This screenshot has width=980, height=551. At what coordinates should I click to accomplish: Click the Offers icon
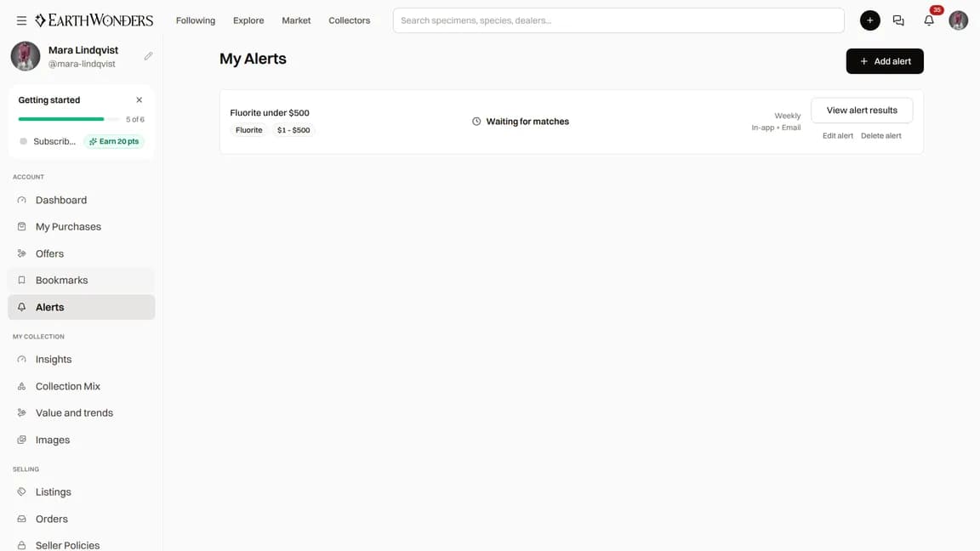[22, 253]
